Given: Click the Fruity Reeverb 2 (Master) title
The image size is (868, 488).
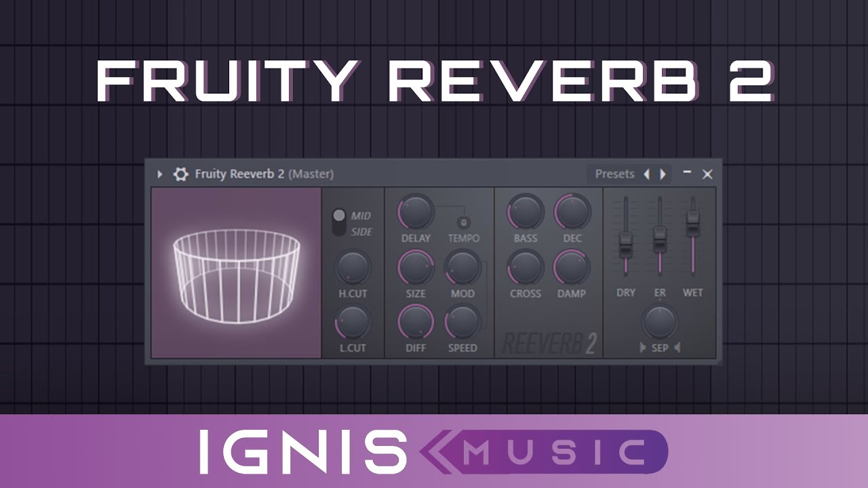Looking at the screenshot, I should point(264,174).
